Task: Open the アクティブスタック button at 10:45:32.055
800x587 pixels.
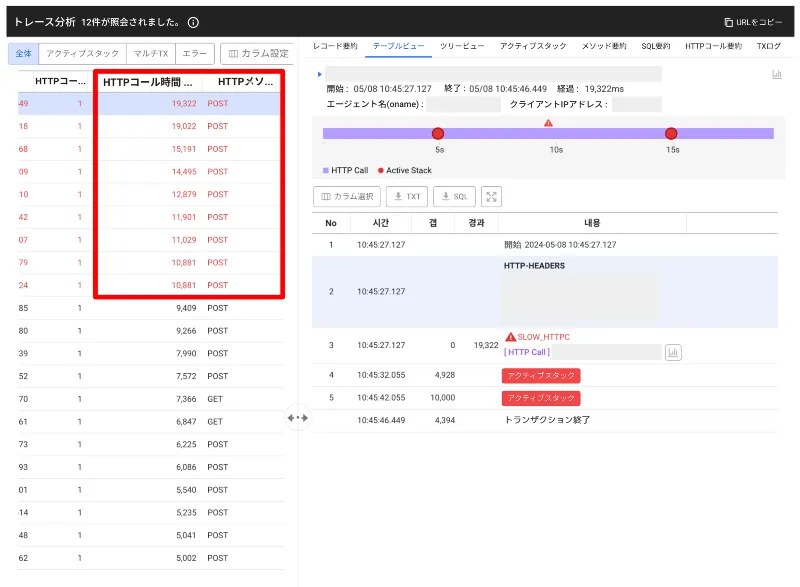Action: 541,376
